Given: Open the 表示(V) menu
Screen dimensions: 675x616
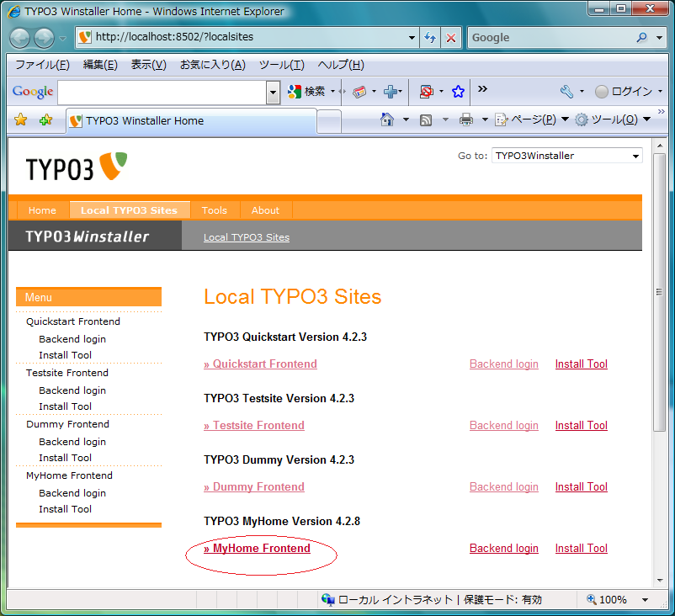Looking at the screenshot, I should (x=148, y=65).
